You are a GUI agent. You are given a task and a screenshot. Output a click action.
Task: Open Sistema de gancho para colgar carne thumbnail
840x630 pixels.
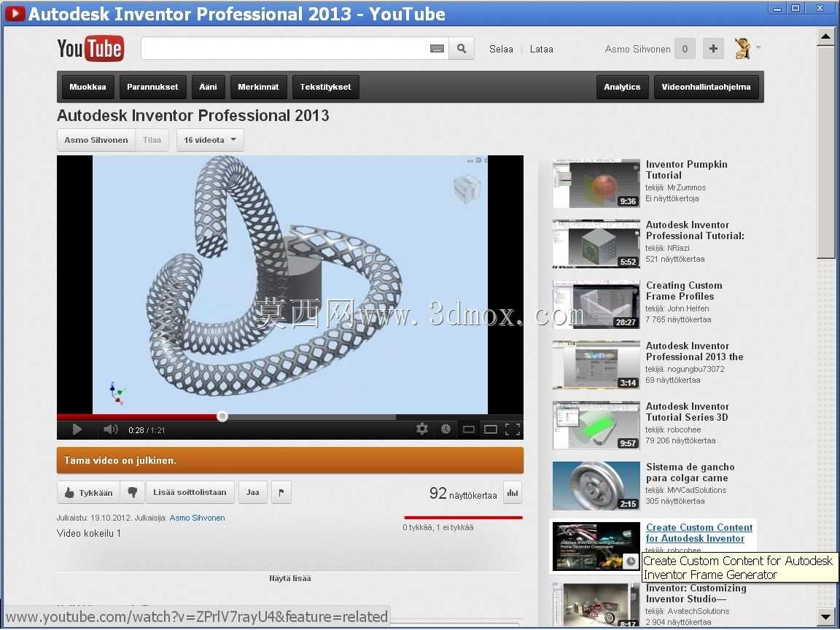coord(596,486)
